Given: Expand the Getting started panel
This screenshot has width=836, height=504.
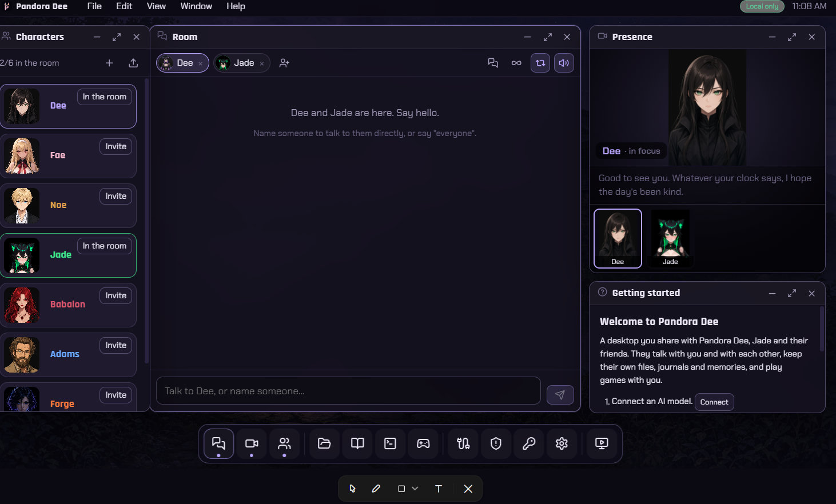Looking at the screenshot, I should (792, 293).
